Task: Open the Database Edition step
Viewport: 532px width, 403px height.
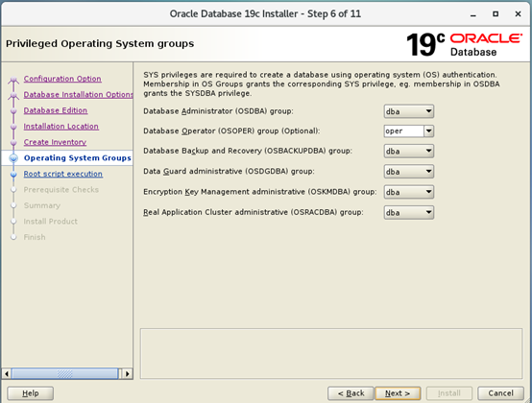Action: point(56,110)
